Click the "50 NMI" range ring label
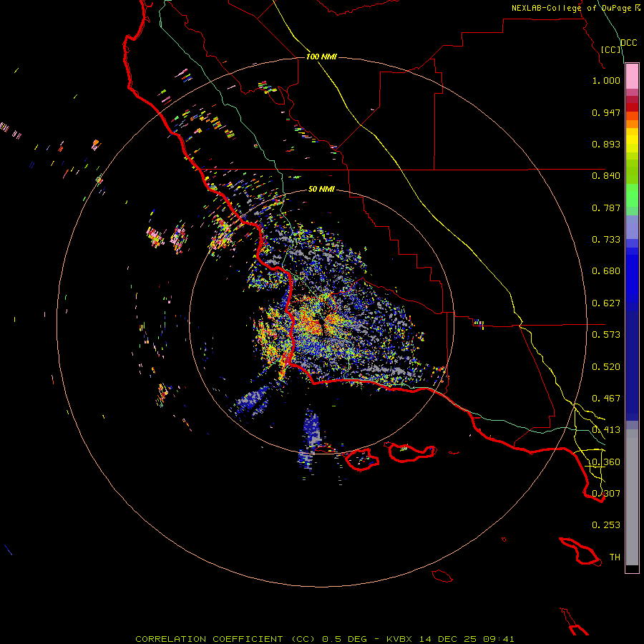This screenshot has height=644, width=644. click(x=321, y=189)
